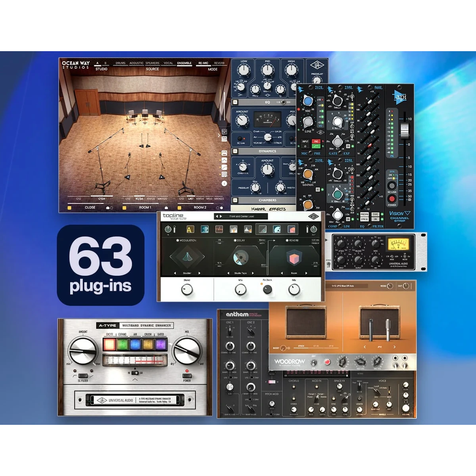Click the Amount knob on A-Type enhancer
The height and width of the screenshot is (476, 476).
[x=83, y=351]
